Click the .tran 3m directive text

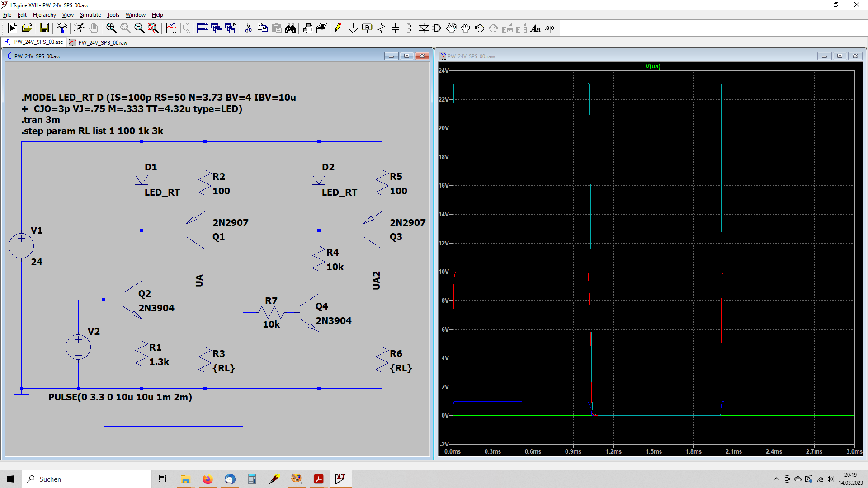pos(41,120)
